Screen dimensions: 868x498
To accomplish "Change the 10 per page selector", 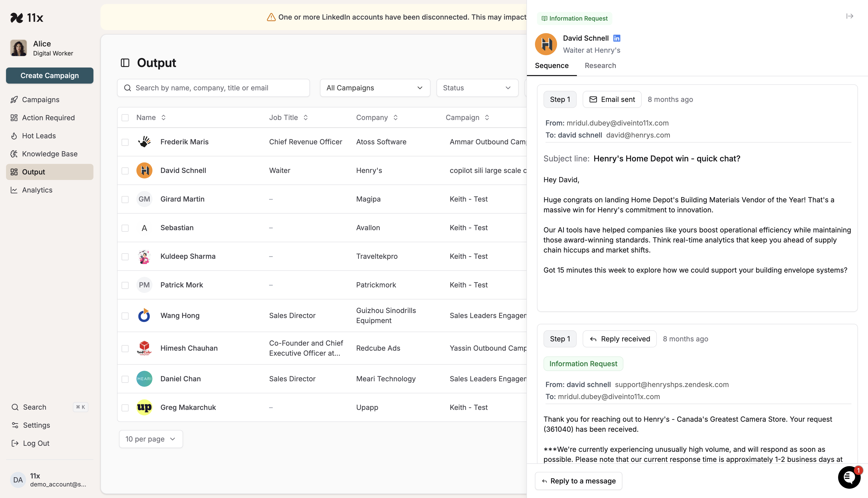I will 150,439.
